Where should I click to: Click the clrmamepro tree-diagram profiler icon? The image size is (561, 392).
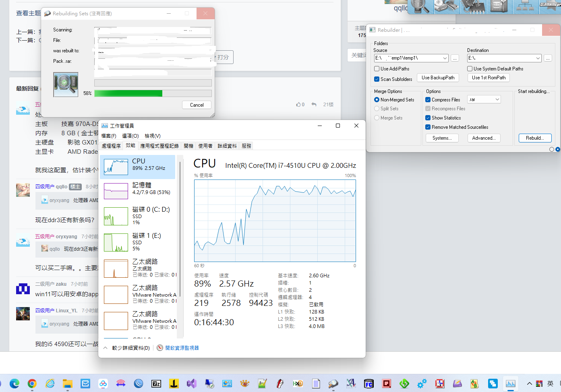tap(526, 6)
